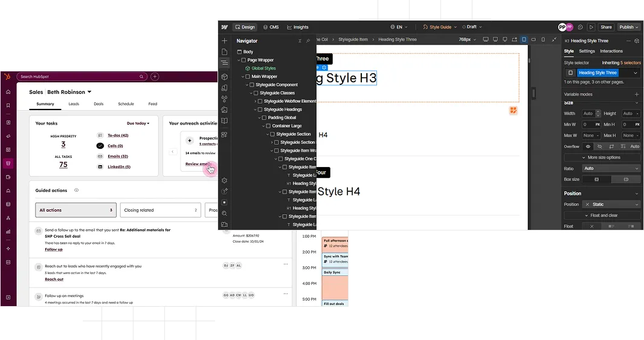Switch to the Insights tab in Webflow
644x340 pixels.
(x=298, y=27)
